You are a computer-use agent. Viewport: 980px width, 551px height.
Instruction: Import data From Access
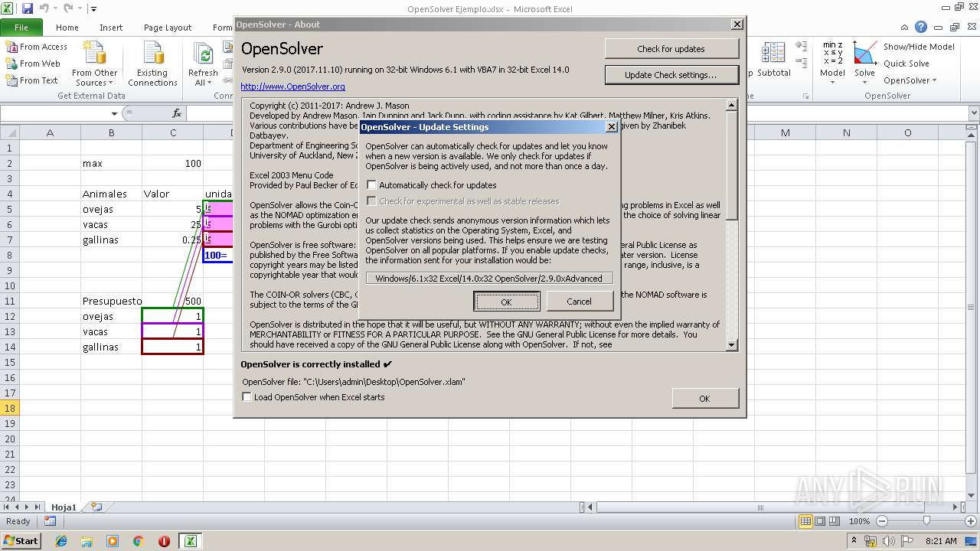[x=37, y=47]
